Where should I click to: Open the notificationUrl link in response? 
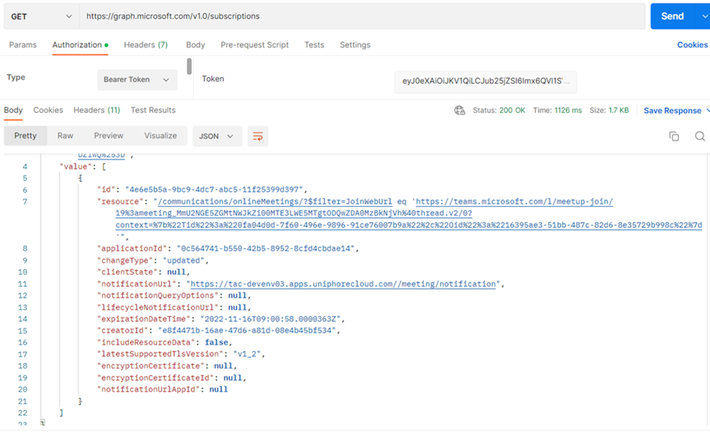[x=343, y=284]
